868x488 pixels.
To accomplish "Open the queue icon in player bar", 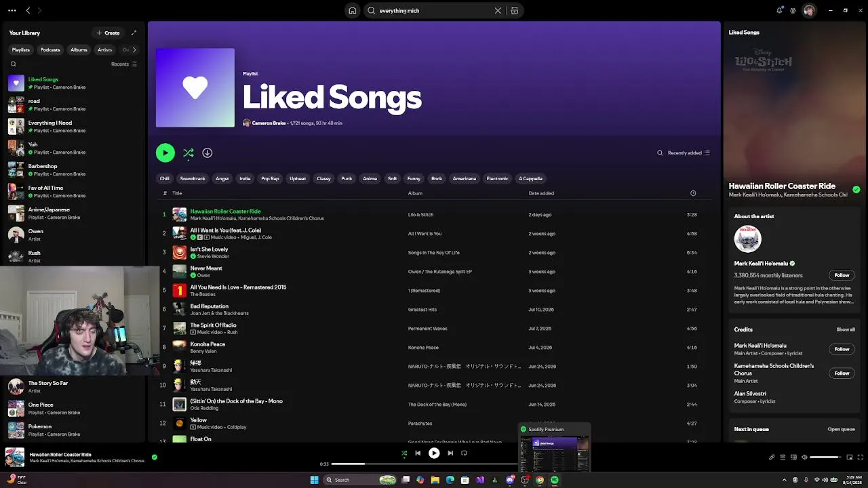I will (783, 457).
